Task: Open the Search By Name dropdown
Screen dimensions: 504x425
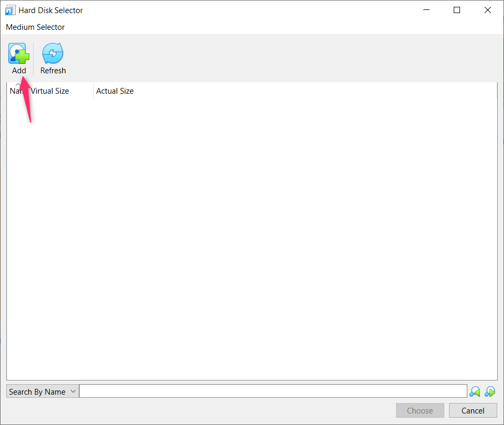Action: [x=42, y=391]
